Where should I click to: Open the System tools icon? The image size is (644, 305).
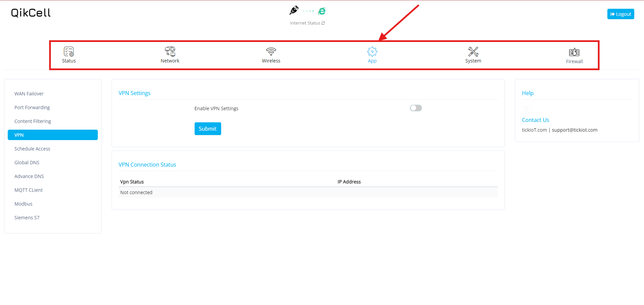(473, 51)
